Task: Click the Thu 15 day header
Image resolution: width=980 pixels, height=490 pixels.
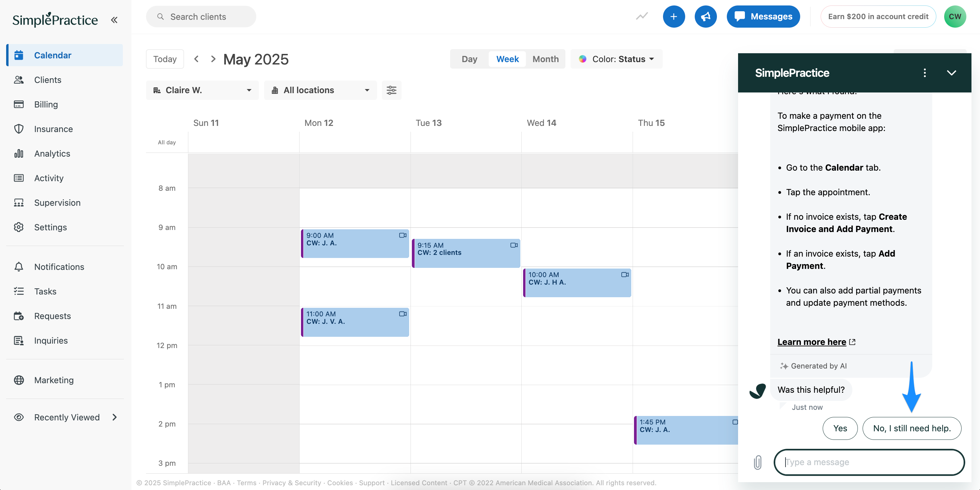Action: (651, 123)
